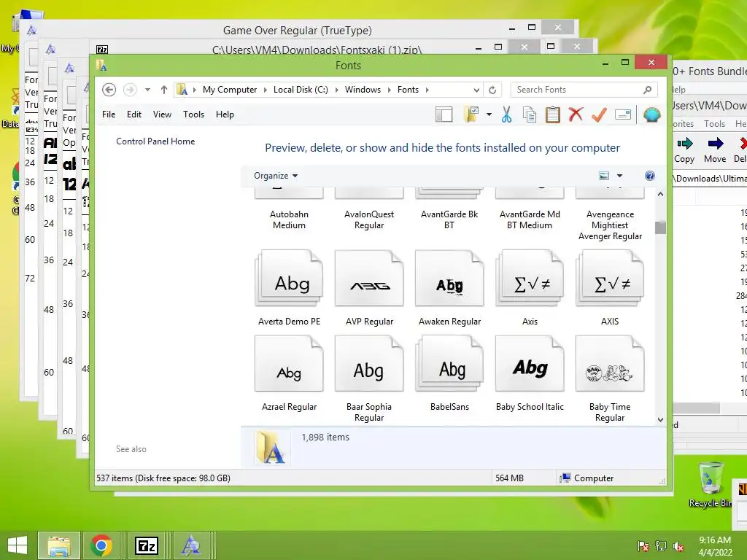This screenshot has height=560, width=747.
Task: Go up one folder level
Action: (x=164, y=90)
